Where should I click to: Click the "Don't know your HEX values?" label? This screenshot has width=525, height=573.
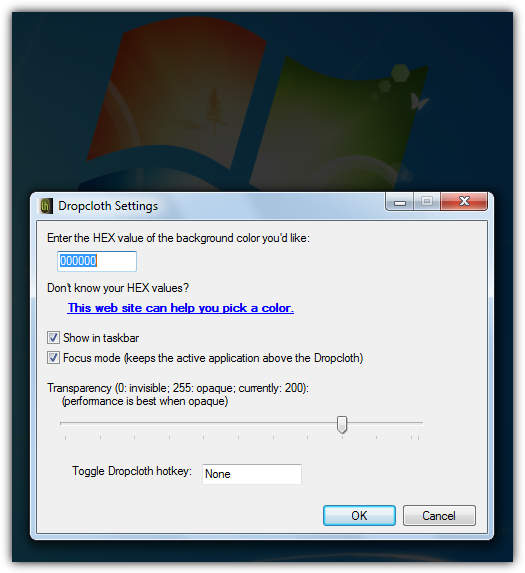118,288
